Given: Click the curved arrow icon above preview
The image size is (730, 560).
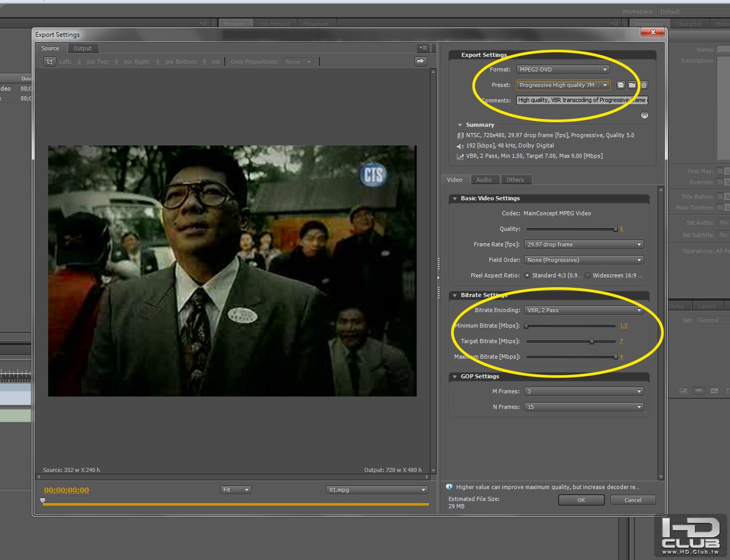Looking at the screenshot, I should click(x=421, y=62).
